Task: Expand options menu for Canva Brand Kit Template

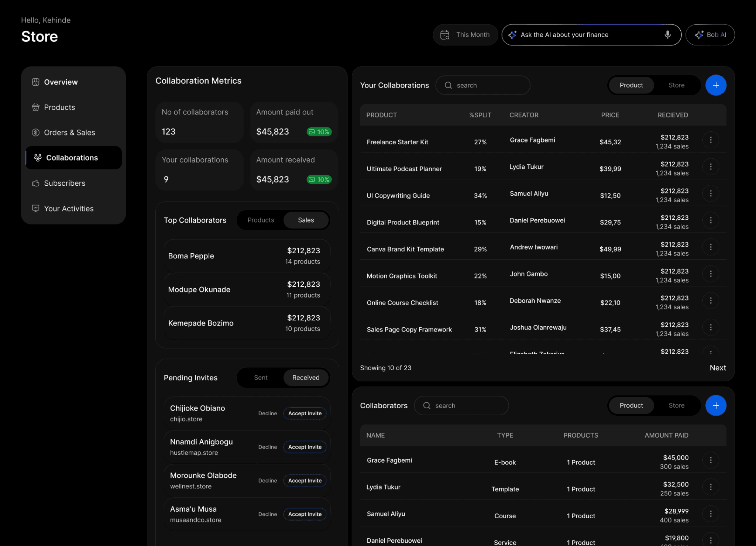Action: [x=711, y=247]
